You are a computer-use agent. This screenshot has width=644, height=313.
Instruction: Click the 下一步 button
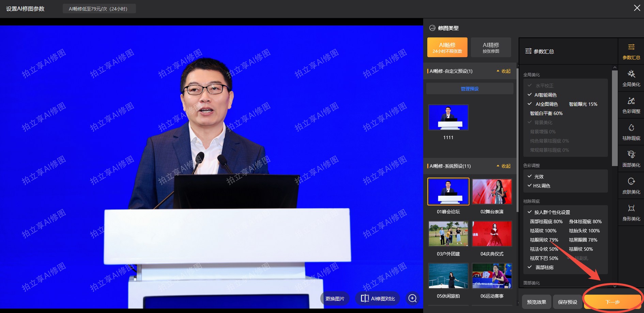612,302
